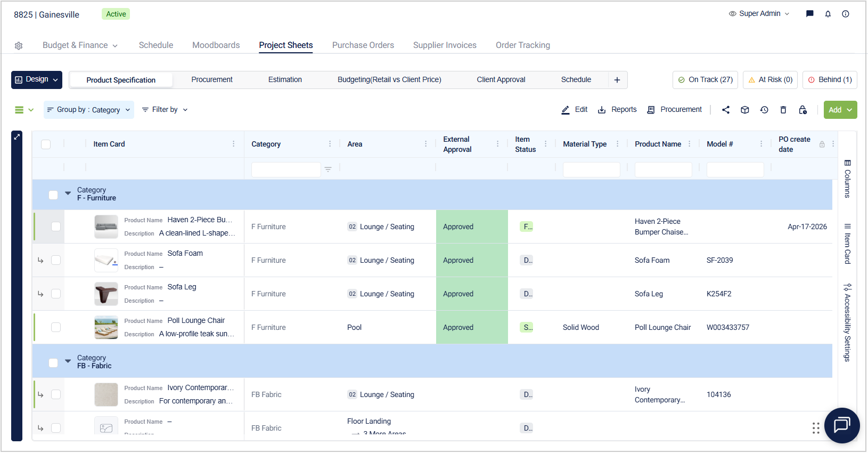Image resolution: width=868 pixels, height=453 pixels.
Task: Click the green Add button
Action: point(840,110)
